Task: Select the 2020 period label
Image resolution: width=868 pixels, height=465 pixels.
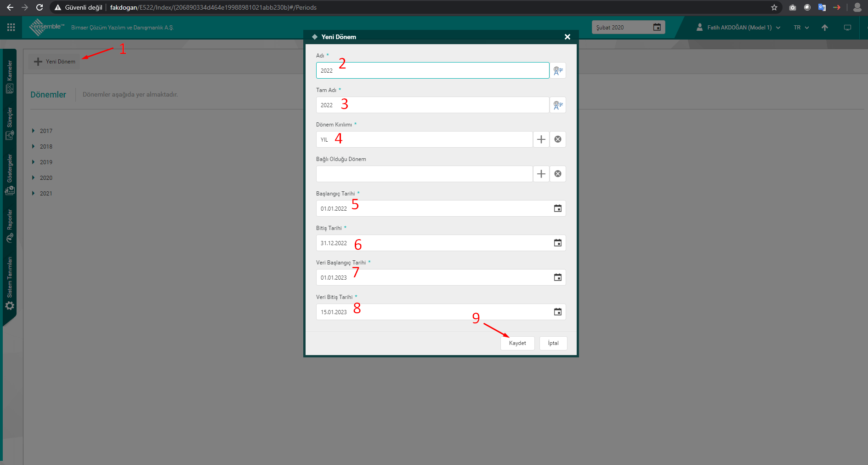Action: (46, 178)
